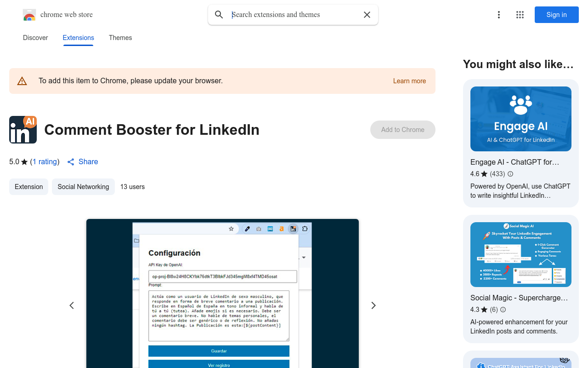Select the Extension category chip

pos(28,187)
